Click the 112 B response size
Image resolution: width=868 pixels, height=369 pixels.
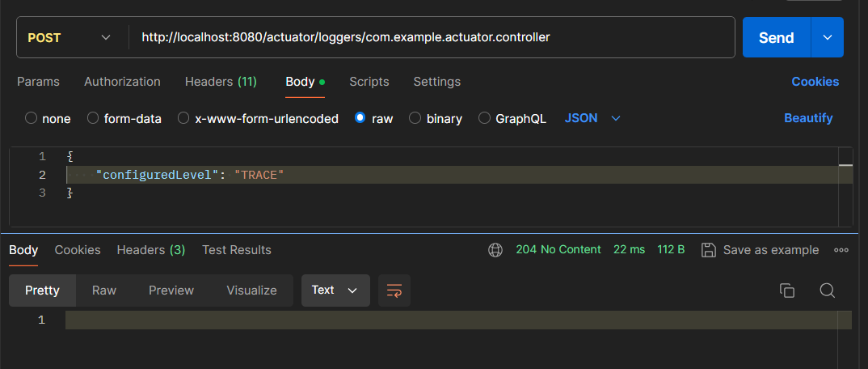(671, 250)
